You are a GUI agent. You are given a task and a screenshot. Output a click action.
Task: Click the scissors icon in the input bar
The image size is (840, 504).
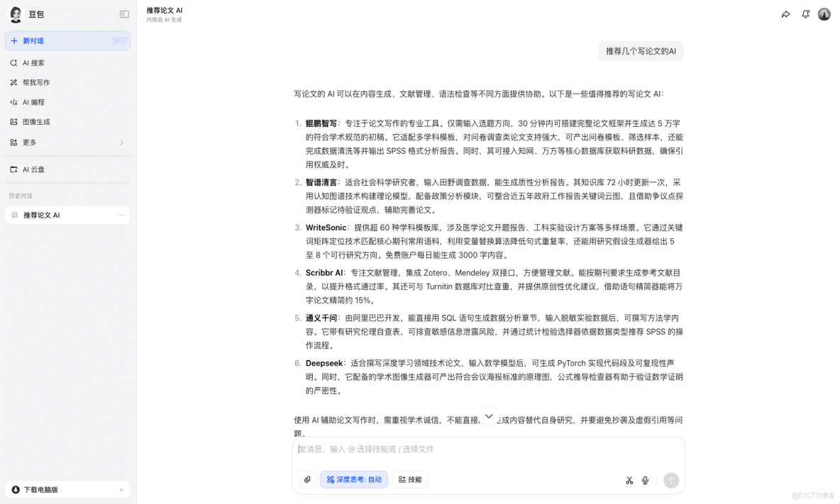(x=629, y=480)
